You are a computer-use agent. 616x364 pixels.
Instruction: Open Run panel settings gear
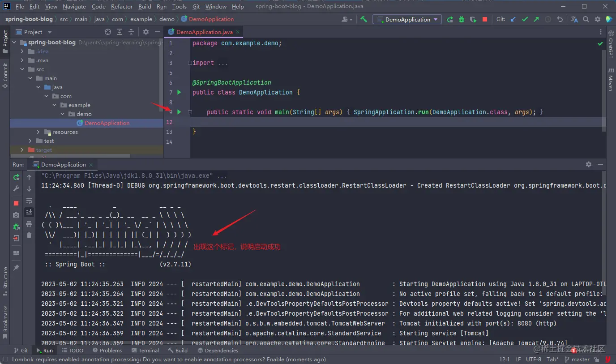[x=589, y=164]
